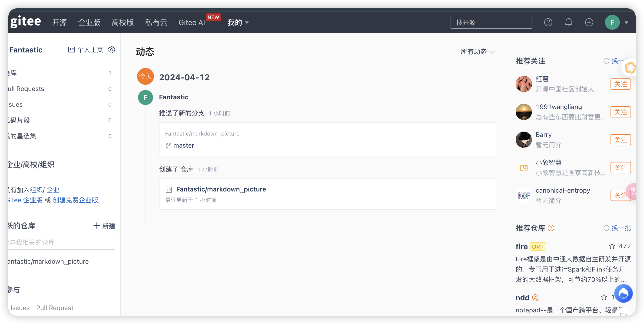Open the help question mark icon
This screenshot has width=644, height=324.
[x=548, y=23]
